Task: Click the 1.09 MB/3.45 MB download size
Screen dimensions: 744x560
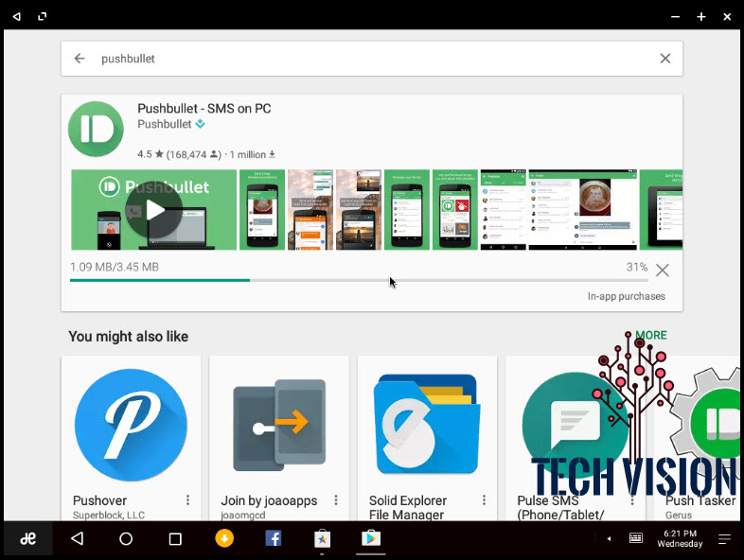Action: pyautogui.click(x=115, y=267)
